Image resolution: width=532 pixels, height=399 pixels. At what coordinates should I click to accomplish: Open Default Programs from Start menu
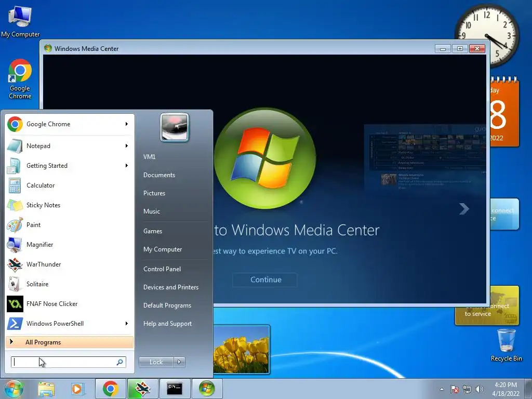click(167, 305)
